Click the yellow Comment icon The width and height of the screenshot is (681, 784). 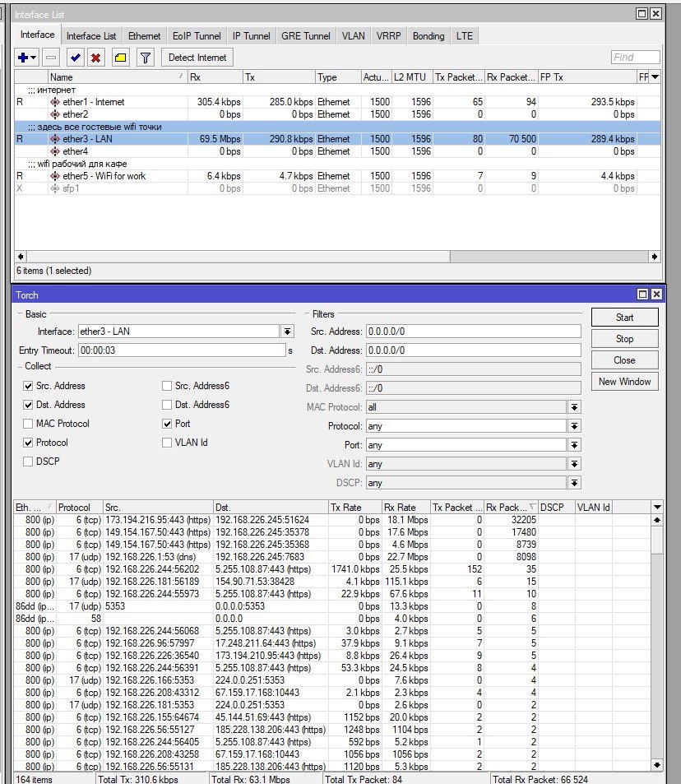click(120, 58)
